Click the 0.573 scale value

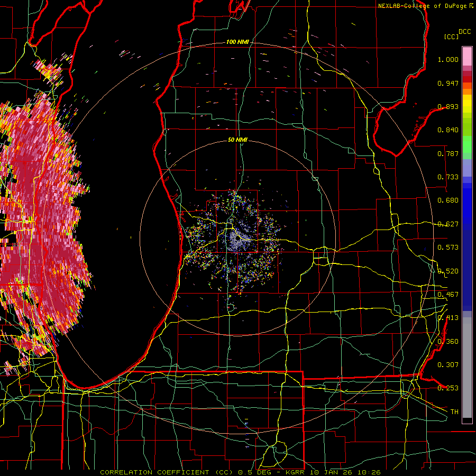(448, 248)
